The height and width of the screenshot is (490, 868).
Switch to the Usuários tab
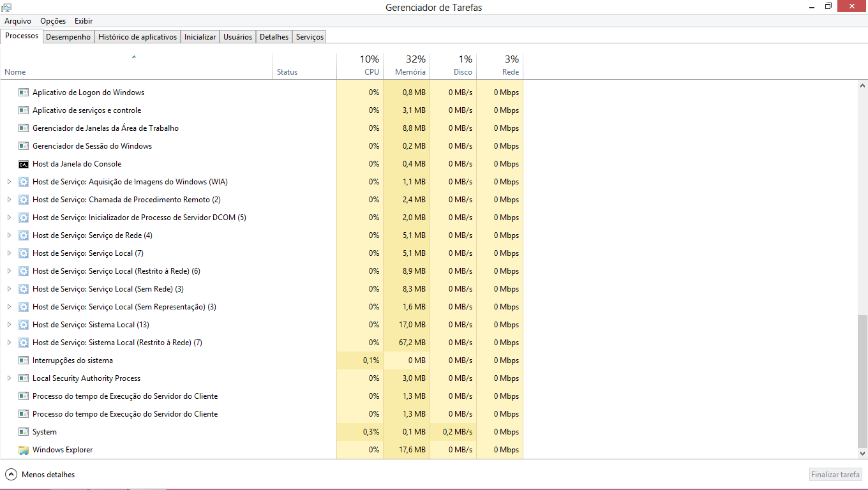coord(237,37)
